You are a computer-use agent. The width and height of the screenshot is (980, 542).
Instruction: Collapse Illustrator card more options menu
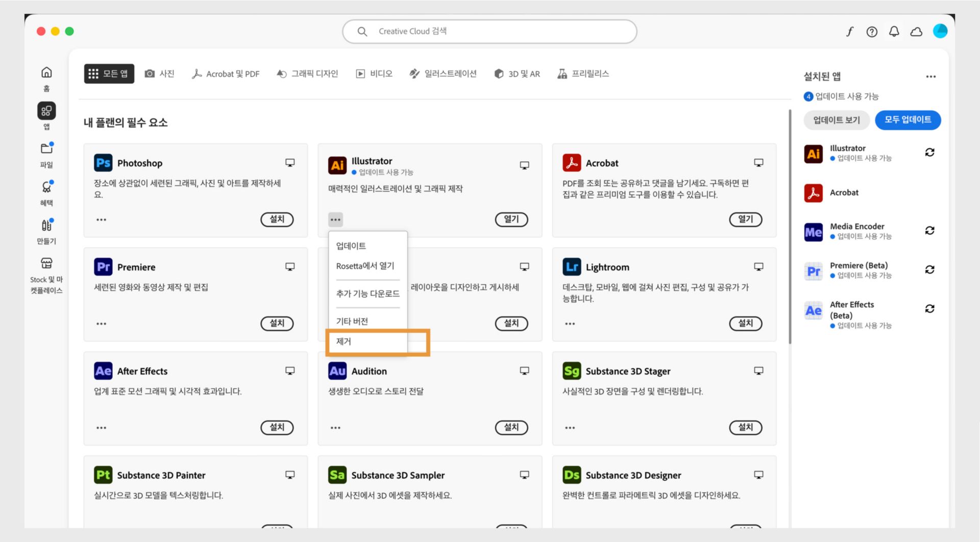pos(335,219)
